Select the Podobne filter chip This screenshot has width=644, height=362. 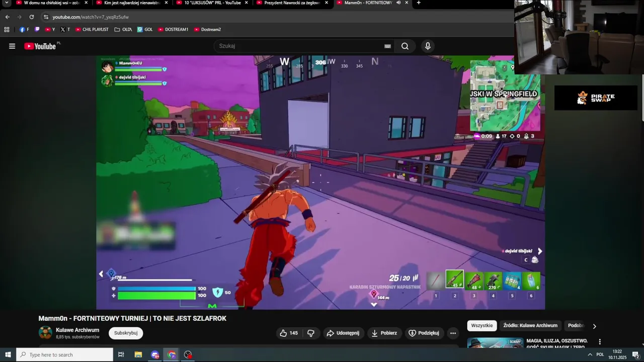click(x=576, y=325)
